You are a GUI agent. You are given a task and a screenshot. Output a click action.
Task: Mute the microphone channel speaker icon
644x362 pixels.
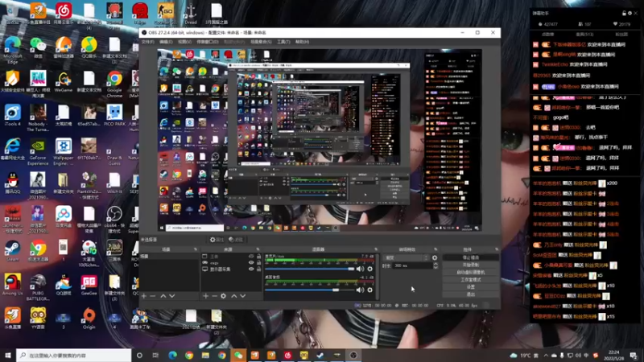(x=360, y=269)
